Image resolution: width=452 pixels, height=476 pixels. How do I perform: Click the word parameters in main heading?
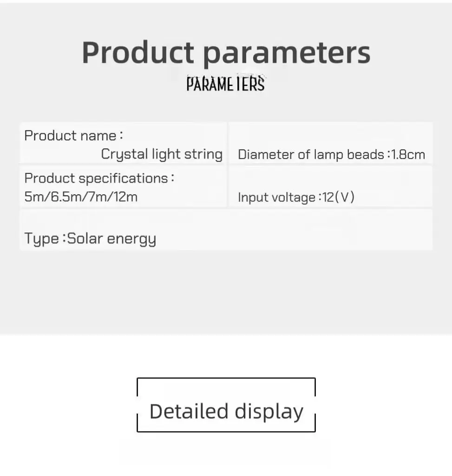tap(287, 54)
